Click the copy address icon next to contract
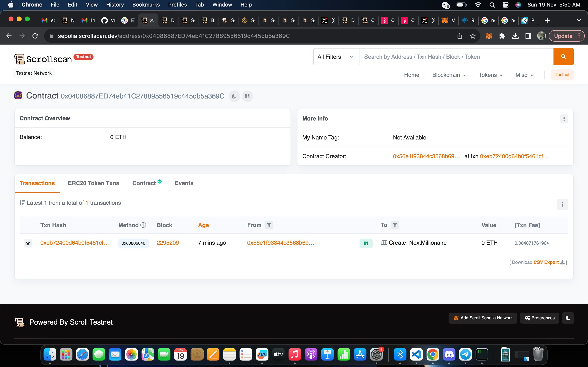The height and width of the screenshot is (367, 588). click(x=234, y=96)
